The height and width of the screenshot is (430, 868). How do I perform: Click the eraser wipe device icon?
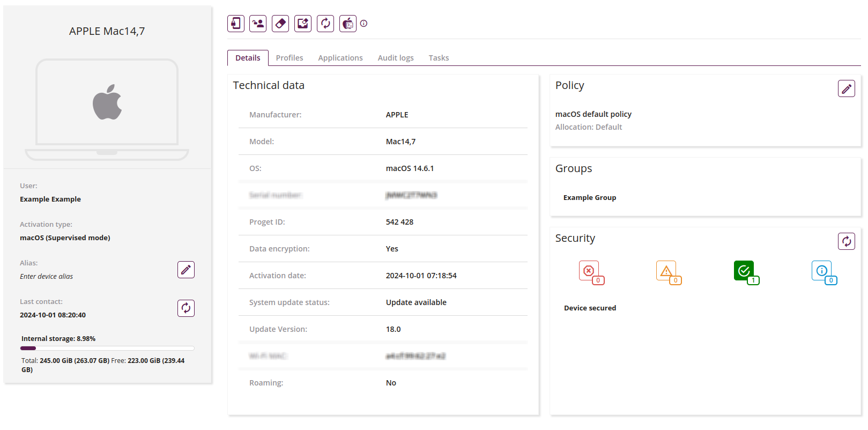click(x=280, y=24)
